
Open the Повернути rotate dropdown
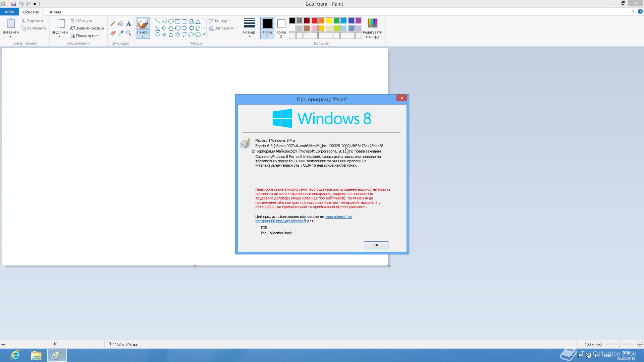(x=85, y=36)
